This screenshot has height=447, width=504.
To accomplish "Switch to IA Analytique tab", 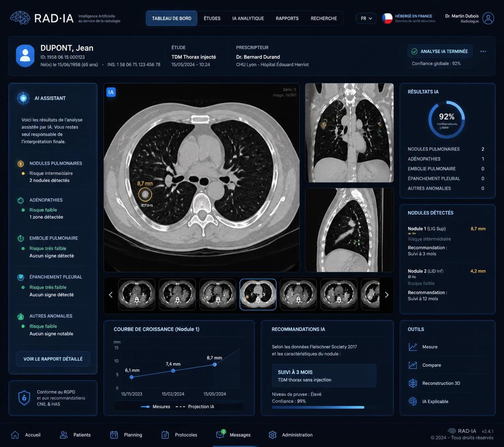I will tap(248, 18).
